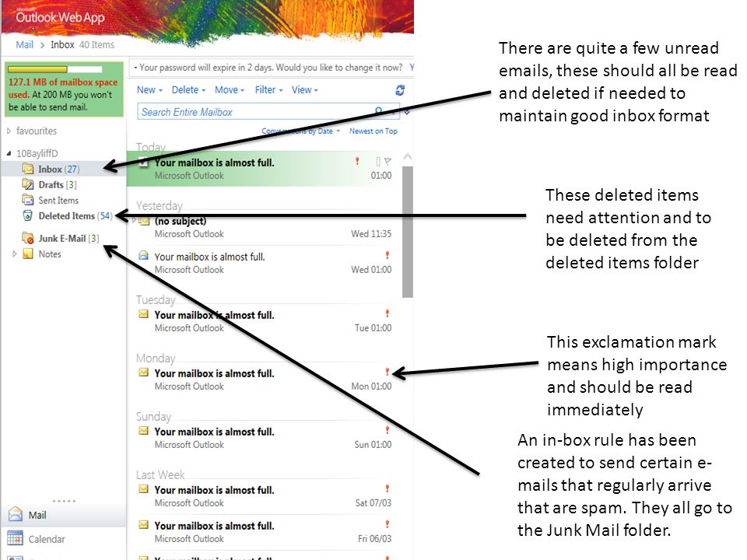747x560 pixels.
Task: Open the Delete dropdown menu
Action: (188, 89)
